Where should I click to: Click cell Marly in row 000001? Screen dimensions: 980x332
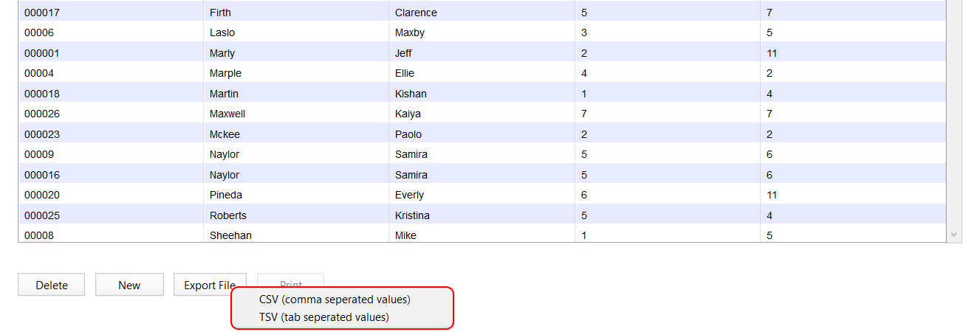[x=296, y=53]
